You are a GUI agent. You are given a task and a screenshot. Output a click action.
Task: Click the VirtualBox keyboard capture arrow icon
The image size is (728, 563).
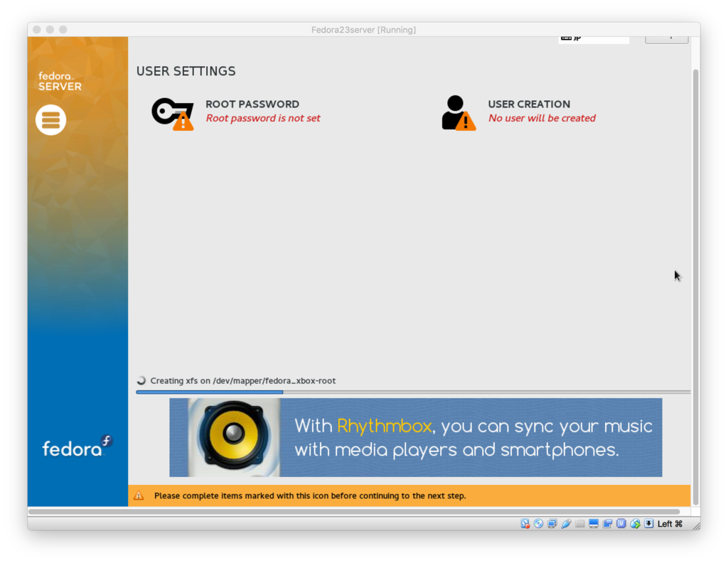648,524
